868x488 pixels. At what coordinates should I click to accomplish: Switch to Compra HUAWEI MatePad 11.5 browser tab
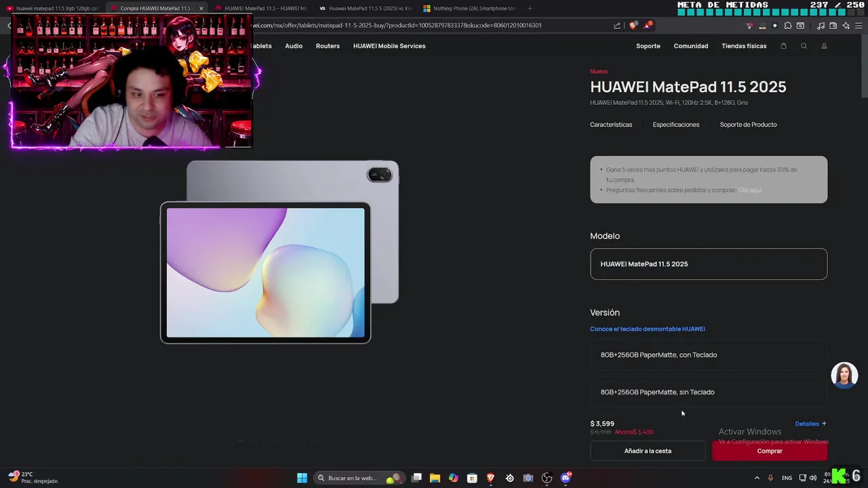coord(156,8)
